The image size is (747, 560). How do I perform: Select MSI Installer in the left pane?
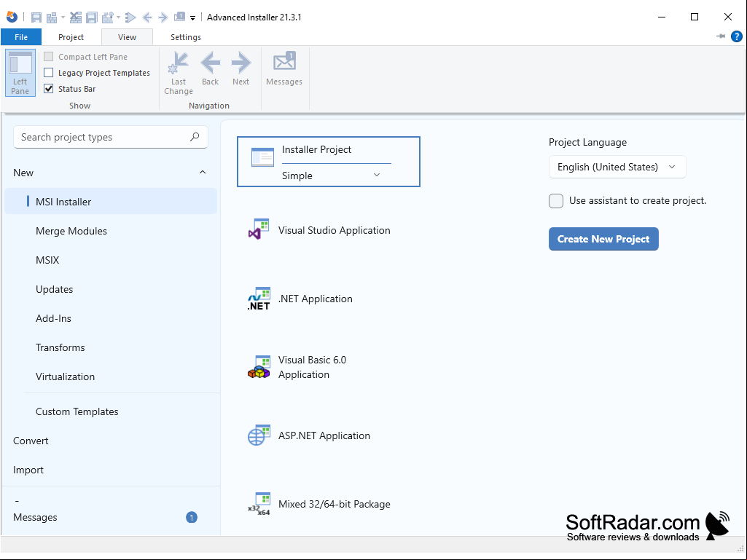point(111,202)
